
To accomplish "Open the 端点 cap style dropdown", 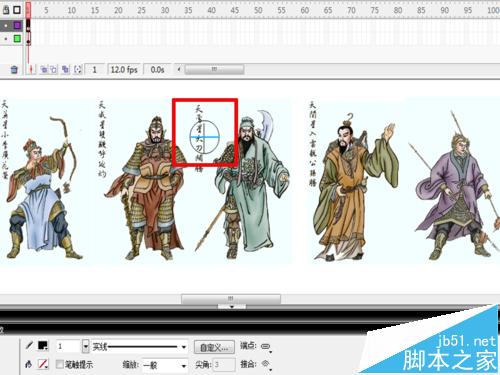I will click(266, 347).
